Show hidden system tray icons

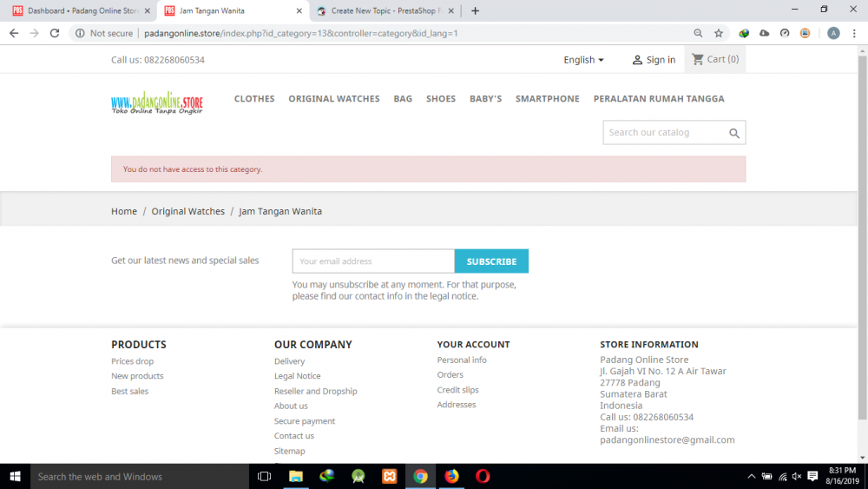tap(751, 476)
